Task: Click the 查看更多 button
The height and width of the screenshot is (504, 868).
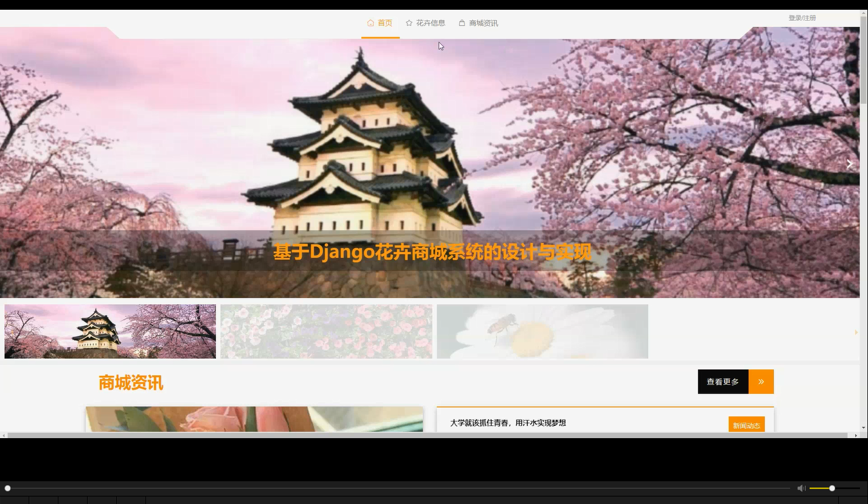Action: pyautogui.click(x=723, y=381)
